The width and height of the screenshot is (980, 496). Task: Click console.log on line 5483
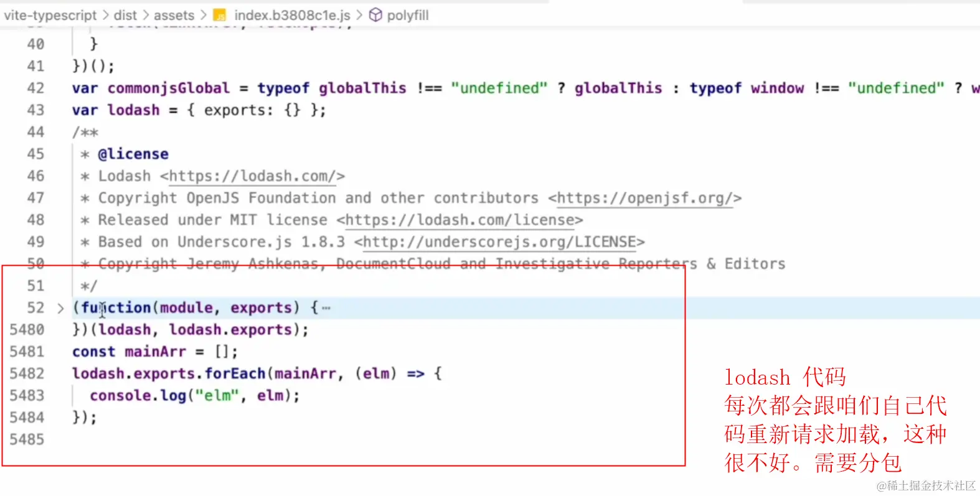pyautogui.click(x=138, y=395)
